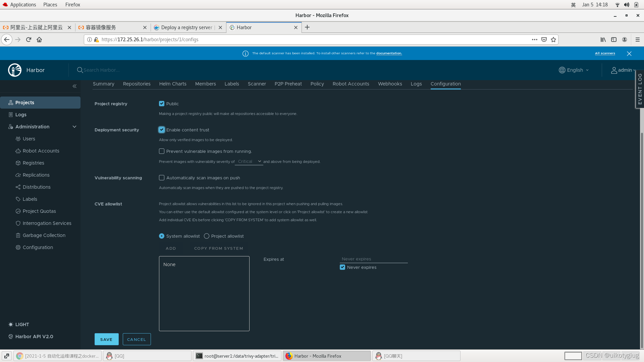Image resolution: width=644 pixels, height=362 pixels.
Task: Open Firefox library icon
Action: click(x=603, y=40)
